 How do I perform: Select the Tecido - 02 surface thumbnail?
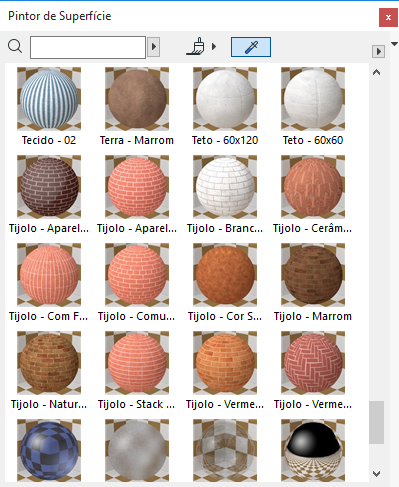click(49, 99)
